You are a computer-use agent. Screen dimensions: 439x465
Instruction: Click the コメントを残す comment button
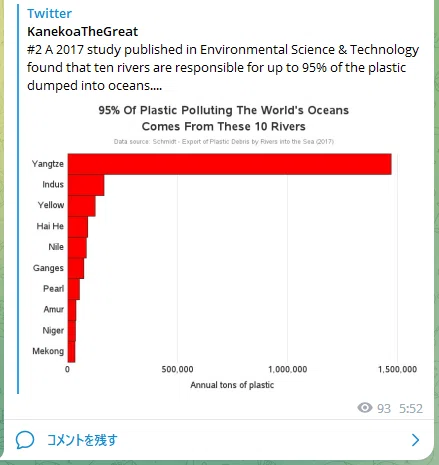(82, 440)
